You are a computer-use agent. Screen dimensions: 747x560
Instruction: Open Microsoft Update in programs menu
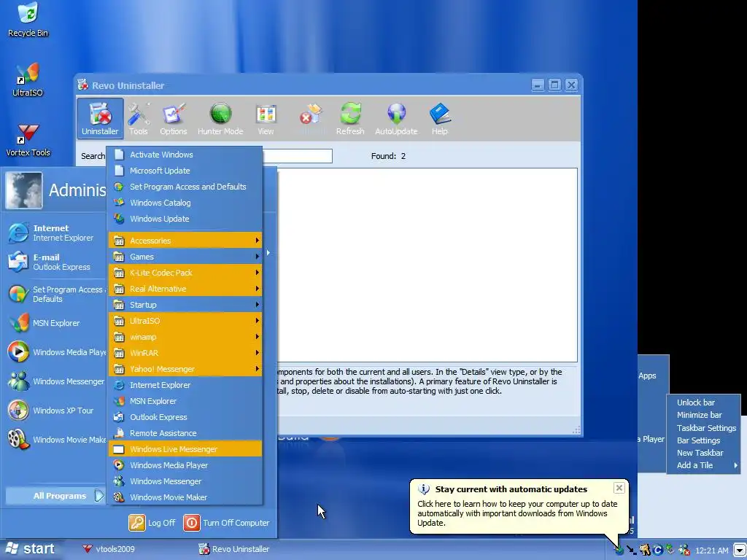pyautogui.click(x=185, y=171)
